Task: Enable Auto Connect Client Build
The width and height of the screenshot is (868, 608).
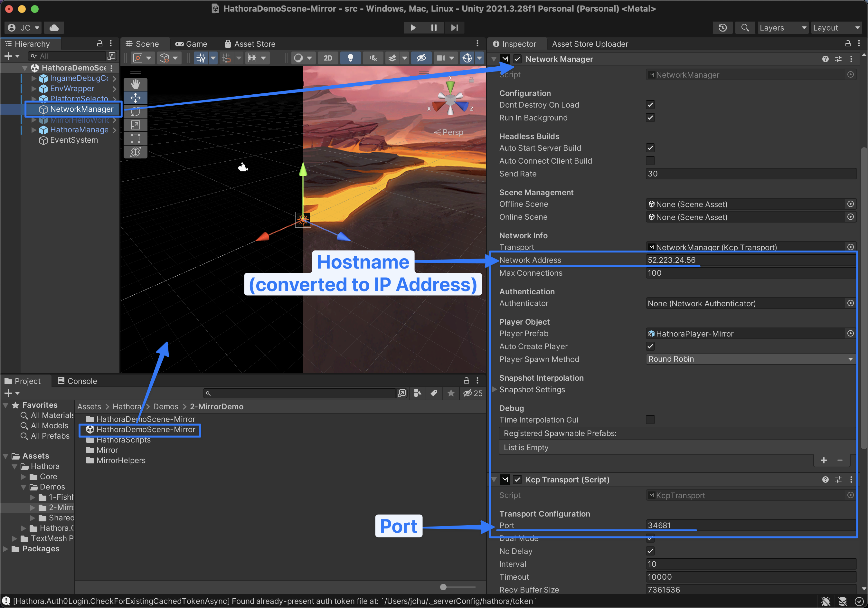Action: click(x=650, y=161)
